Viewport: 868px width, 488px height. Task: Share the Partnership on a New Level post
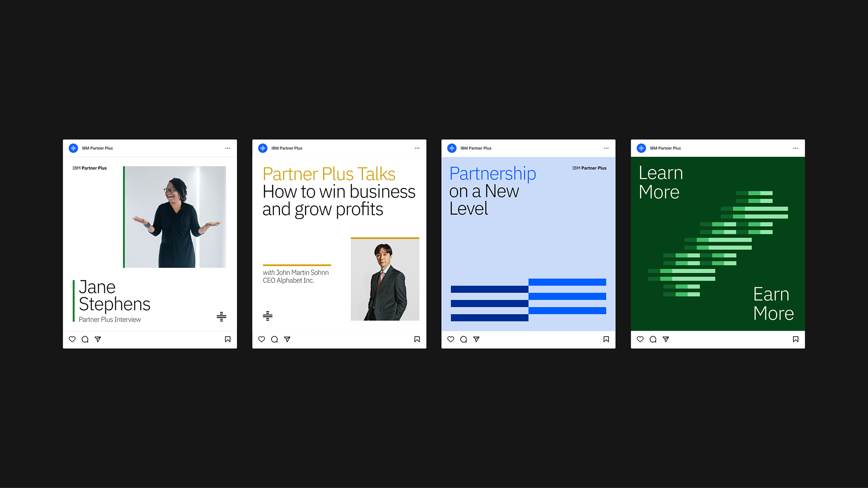[476, 339]
